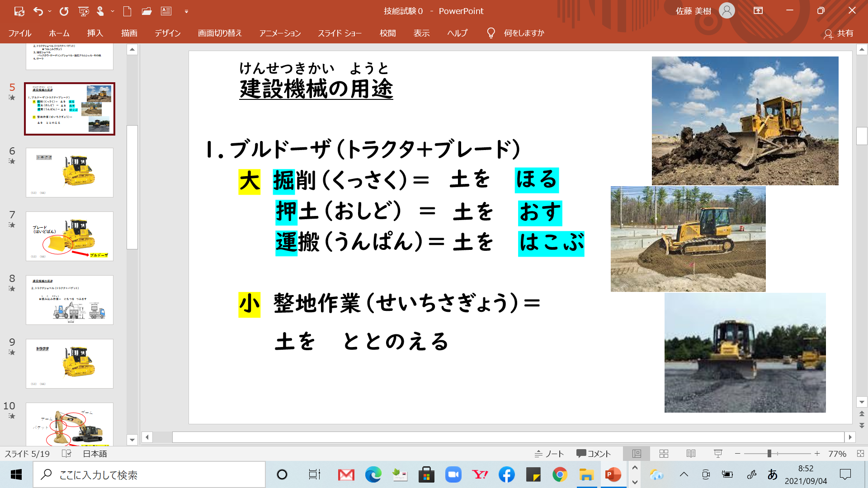Start slideshow from status bar icon

pyautogui.click(x=718, y=454)
